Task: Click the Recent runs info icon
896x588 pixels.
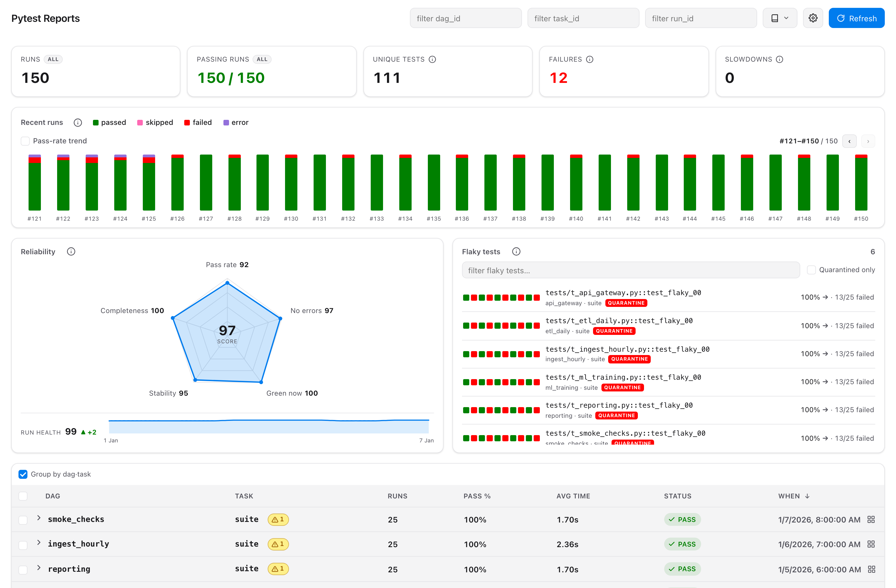Action: point(78,123)
